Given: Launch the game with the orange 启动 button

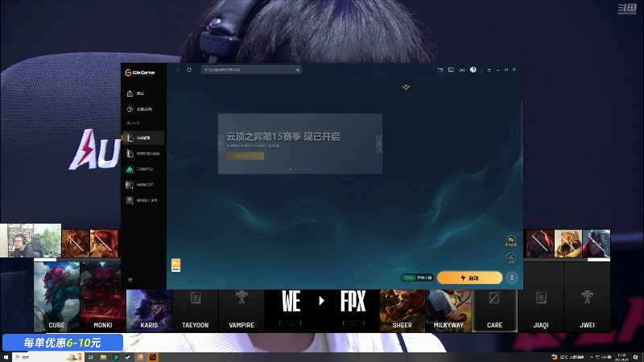Looking at the screenshot, I should 469,278.
